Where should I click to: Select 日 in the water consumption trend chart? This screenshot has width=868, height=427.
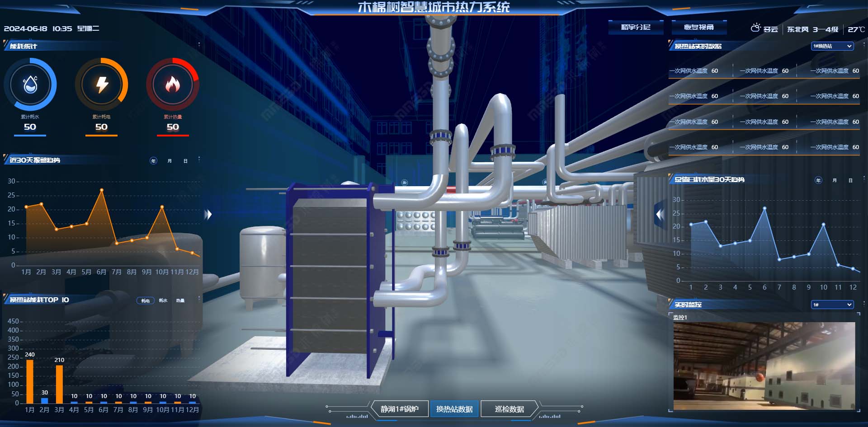(x=850, y=180)
